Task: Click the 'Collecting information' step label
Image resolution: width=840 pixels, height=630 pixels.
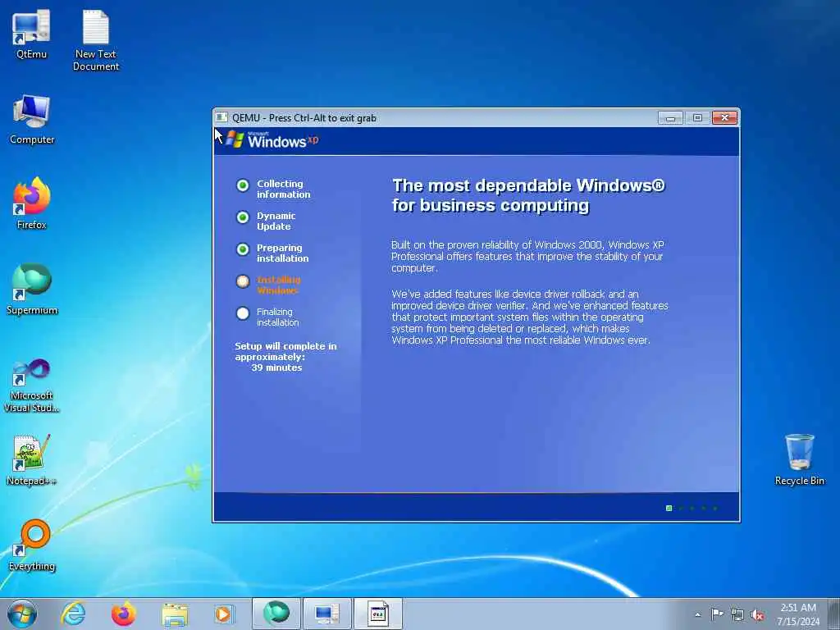Action: click(283, 189)
